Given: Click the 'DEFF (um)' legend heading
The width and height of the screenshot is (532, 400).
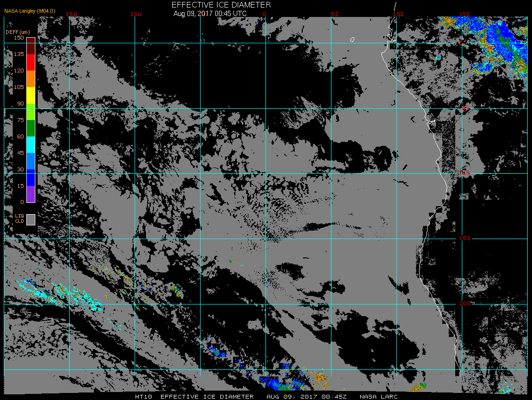Looking at the screenshot, I should (x=17, y=32).
